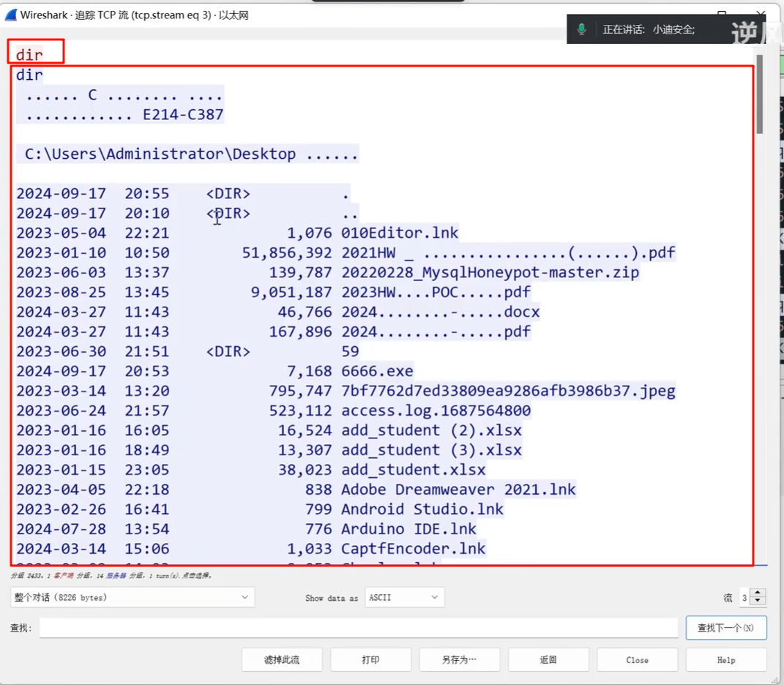Viewport: 784px width, 685px height.
Task: Click the access.log.1687564800 filename
Action: (436, 411)
